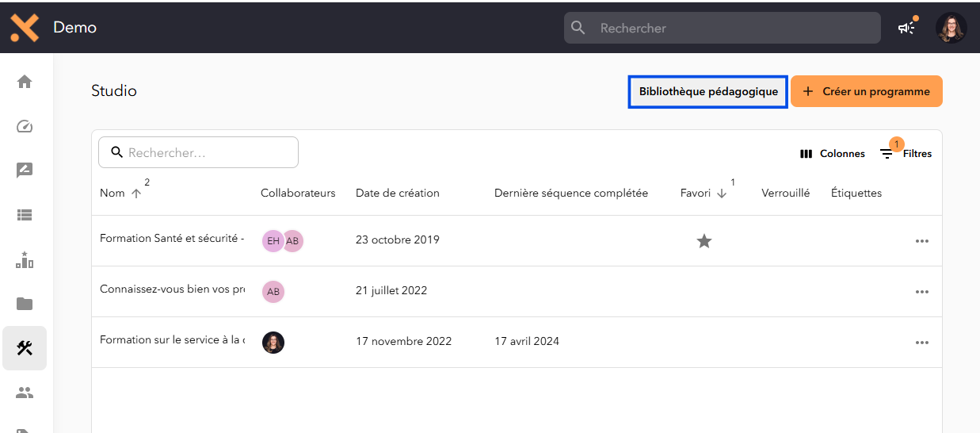The height and width of the screenshot is (433, 980).
Task: Sort by Date de création column
Action: coord(398,193)
